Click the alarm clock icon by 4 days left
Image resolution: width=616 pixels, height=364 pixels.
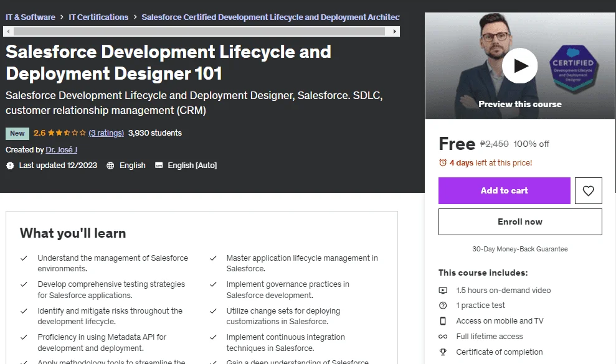[443, 162]
